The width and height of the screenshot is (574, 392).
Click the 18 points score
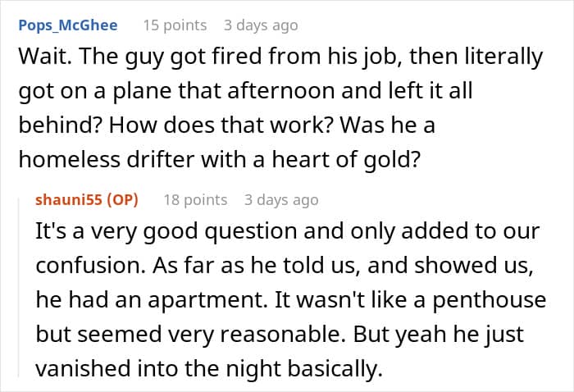195,199
